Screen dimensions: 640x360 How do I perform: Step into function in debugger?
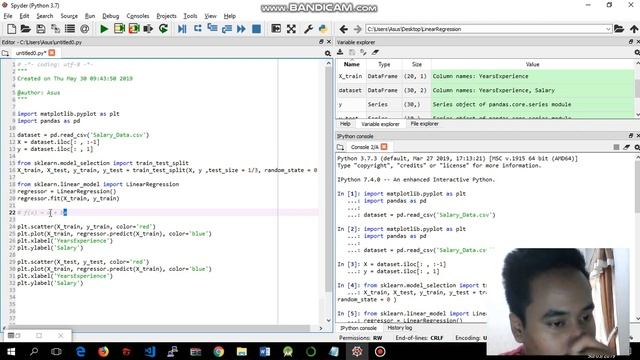(x=212, y=29)
